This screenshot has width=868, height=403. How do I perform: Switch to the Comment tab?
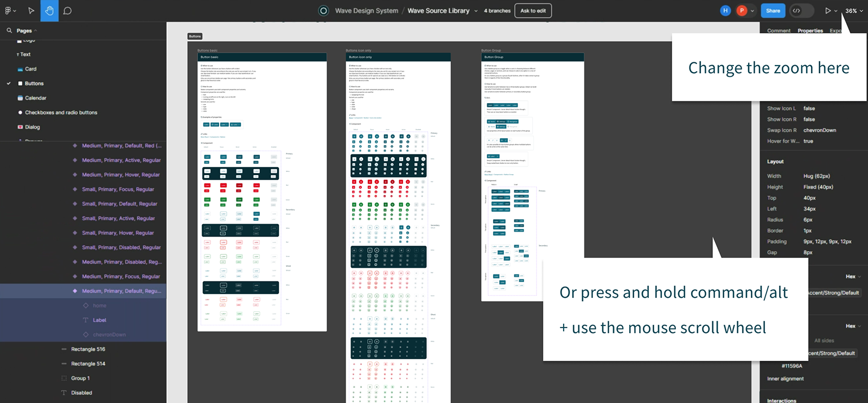pyautogui.click(x=778, y=31)
